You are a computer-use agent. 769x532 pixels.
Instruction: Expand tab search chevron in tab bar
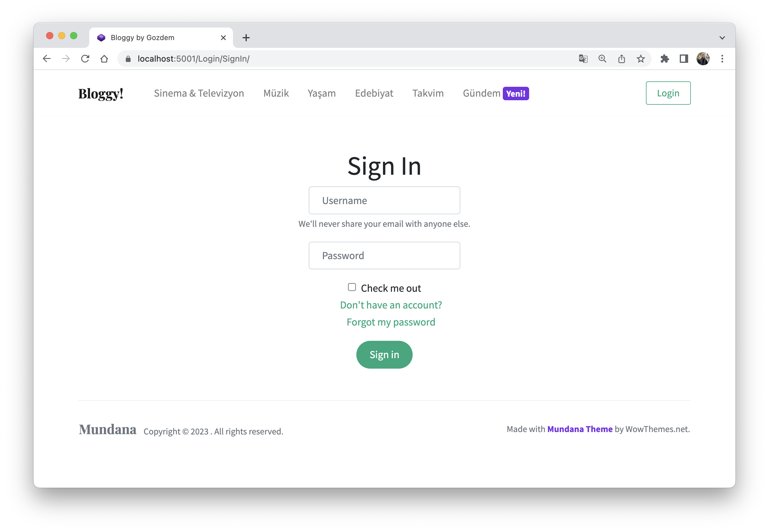(722, 38)
